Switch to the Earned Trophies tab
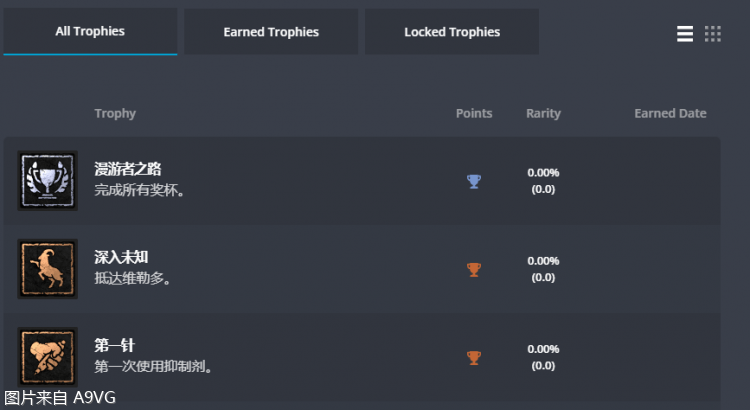 tap(271, 32)
